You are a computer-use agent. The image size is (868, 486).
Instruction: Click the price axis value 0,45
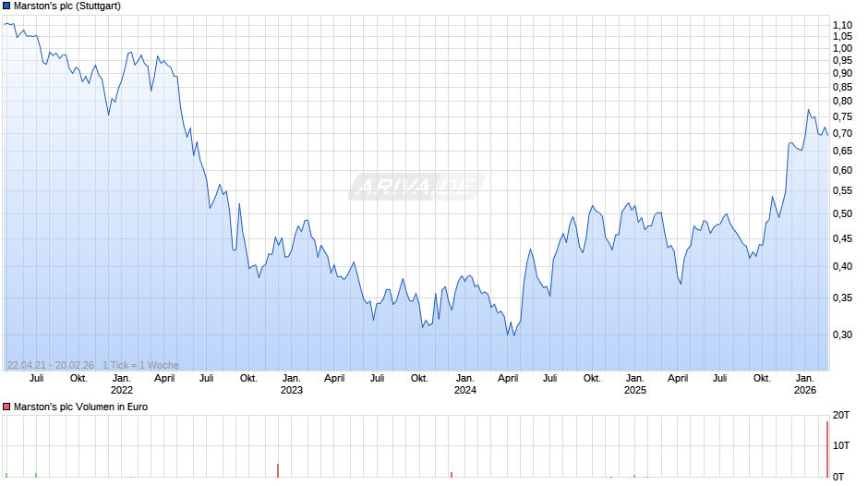842,239
